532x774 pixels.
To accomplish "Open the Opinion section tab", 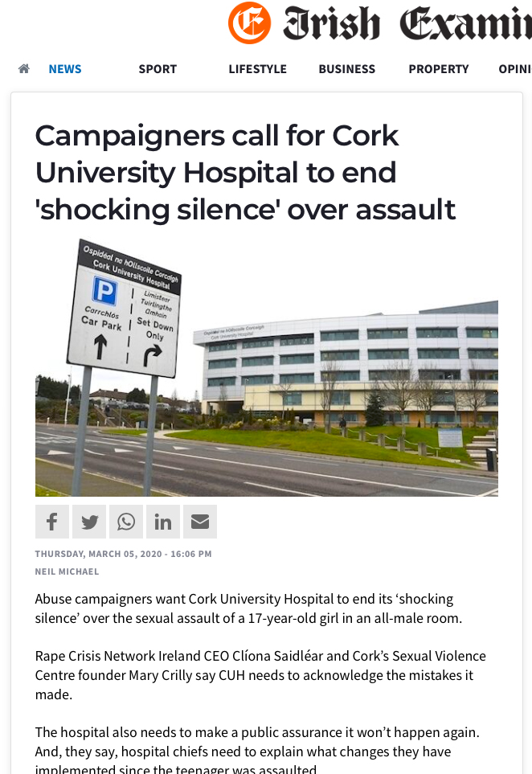I will tap(514, 69).
